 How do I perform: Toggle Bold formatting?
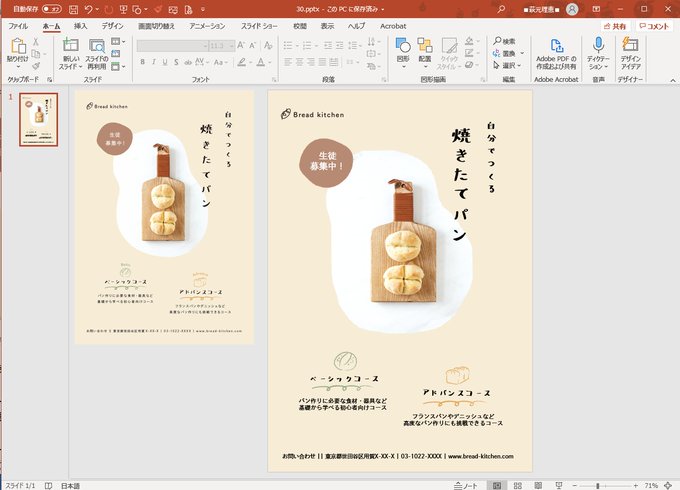click(142, 62)
